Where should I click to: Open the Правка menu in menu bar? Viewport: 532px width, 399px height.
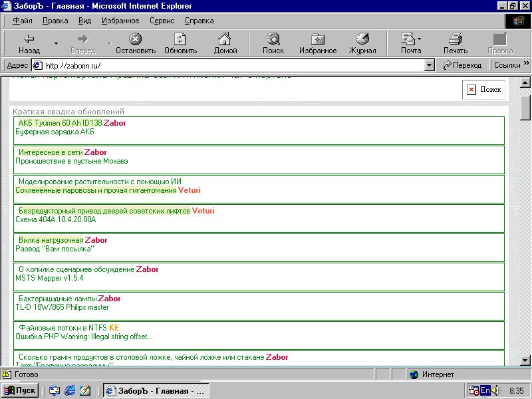[x=55, y=21]
